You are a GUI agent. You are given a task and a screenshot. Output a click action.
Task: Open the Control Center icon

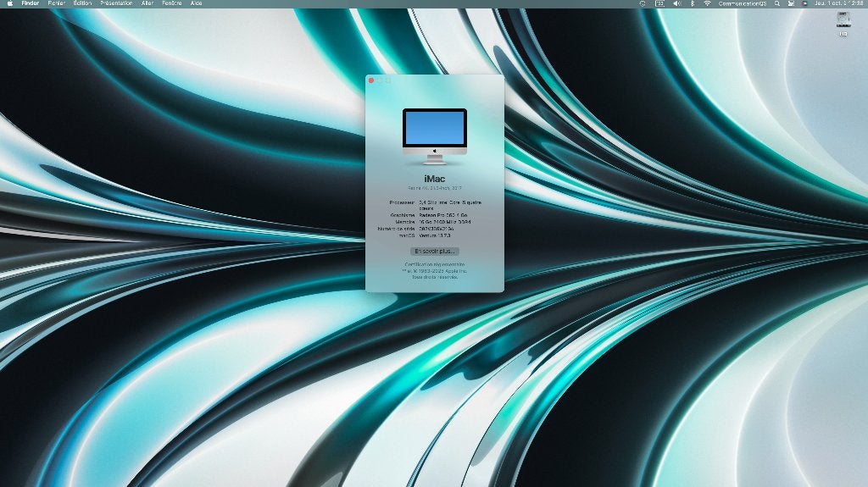coord(791,3)
